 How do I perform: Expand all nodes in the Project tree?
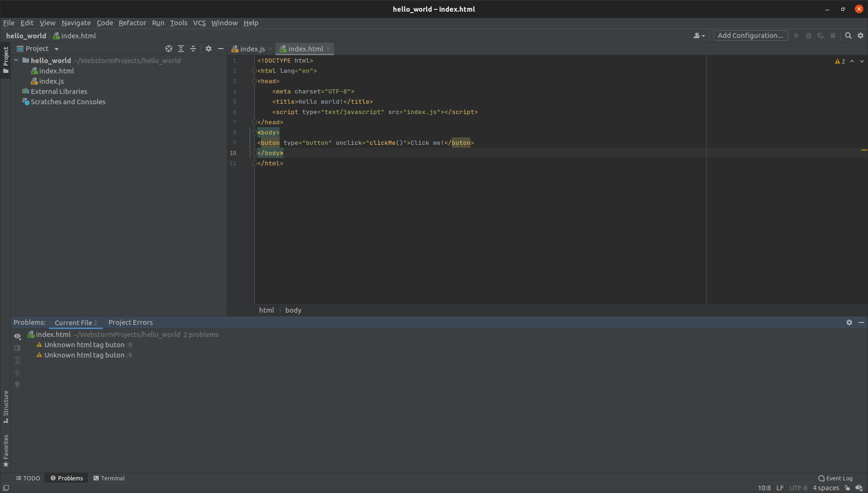tap(181, 48)
